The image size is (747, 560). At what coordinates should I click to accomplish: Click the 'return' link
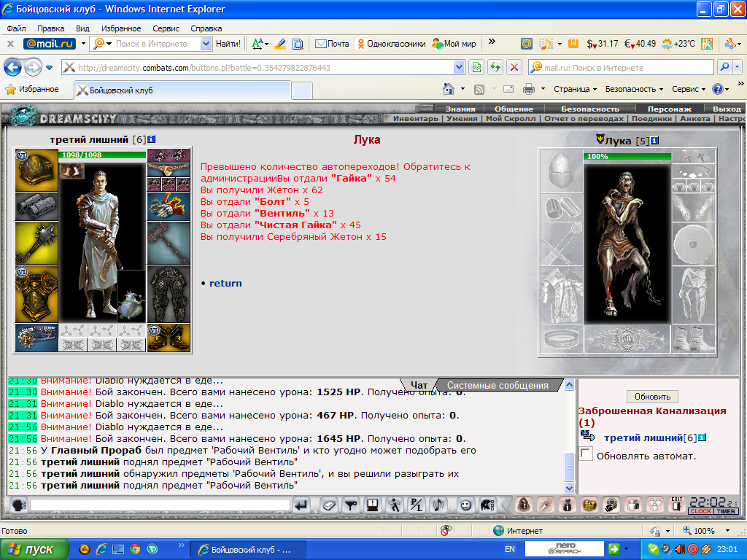pyautogui.click(x=225, y=284)
